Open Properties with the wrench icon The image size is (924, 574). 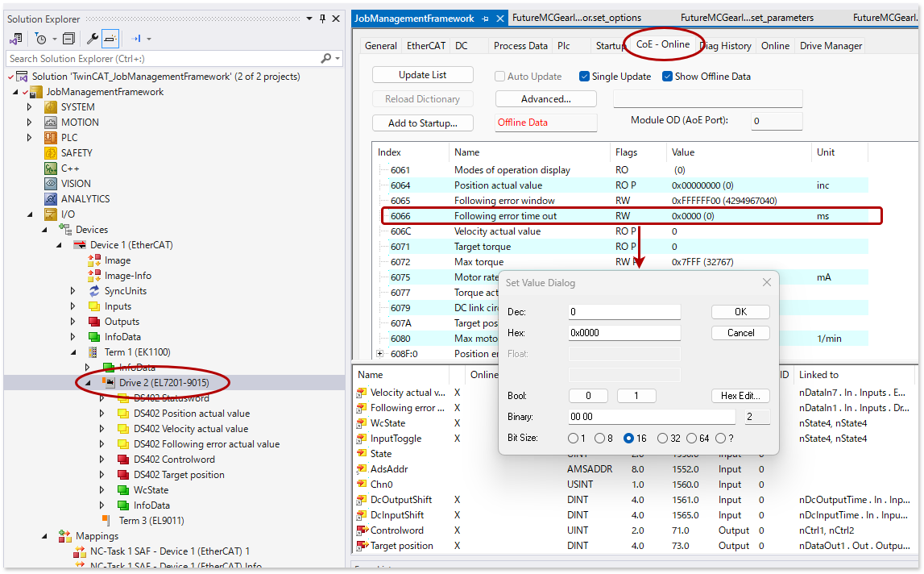92,39
